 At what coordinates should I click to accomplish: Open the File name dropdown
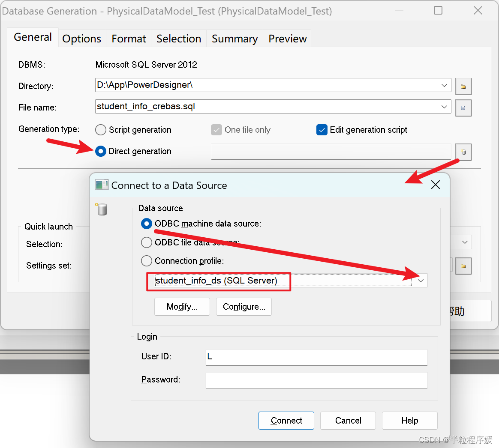(x=445, y=106)
